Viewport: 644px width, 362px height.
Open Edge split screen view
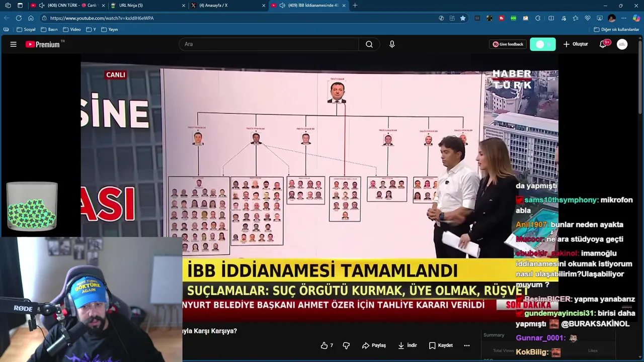551,18
